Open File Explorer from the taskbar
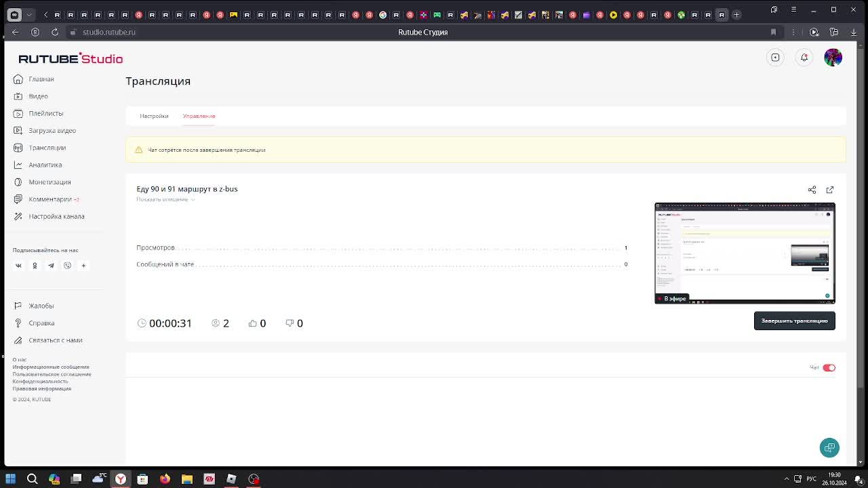Screen dimensions: 868x488 click(187, 479)
